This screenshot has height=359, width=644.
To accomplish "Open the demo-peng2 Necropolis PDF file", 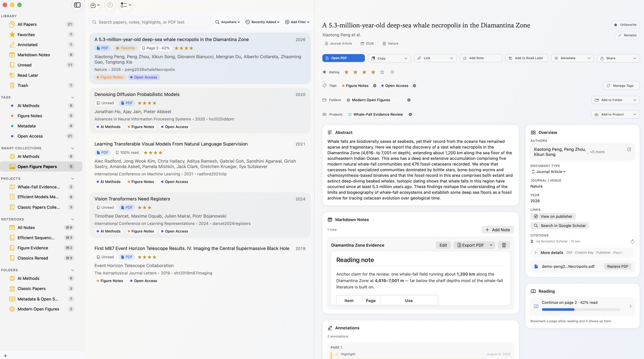I will 568,266.
